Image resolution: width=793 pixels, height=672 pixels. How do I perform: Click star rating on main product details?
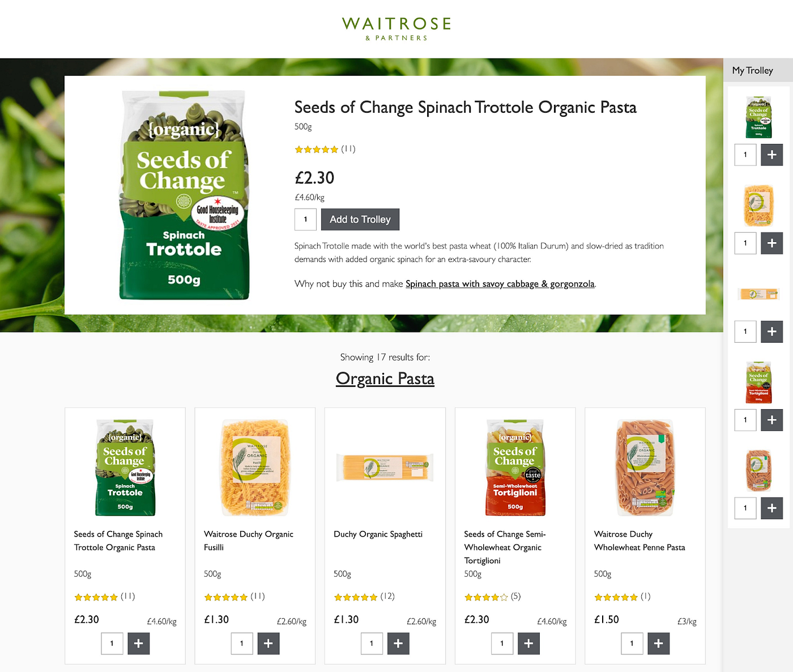pyautogui.click(x=317, y=150)
